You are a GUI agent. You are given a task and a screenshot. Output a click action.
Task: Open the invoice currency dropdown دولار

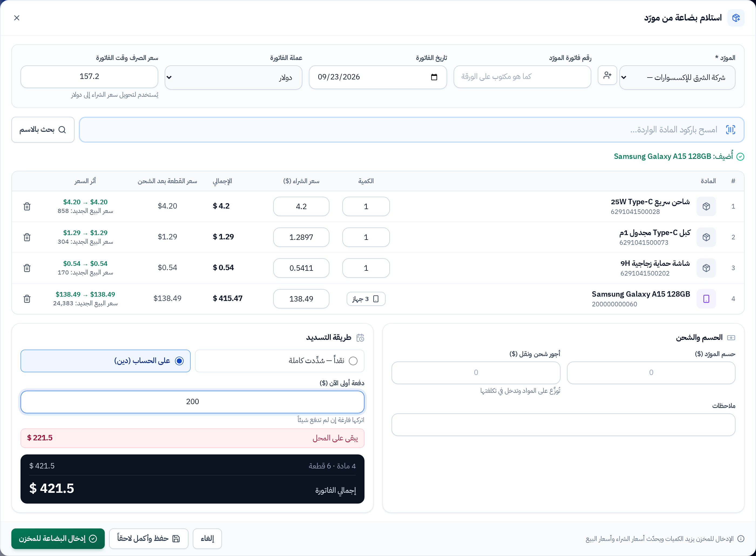[233, 78]
